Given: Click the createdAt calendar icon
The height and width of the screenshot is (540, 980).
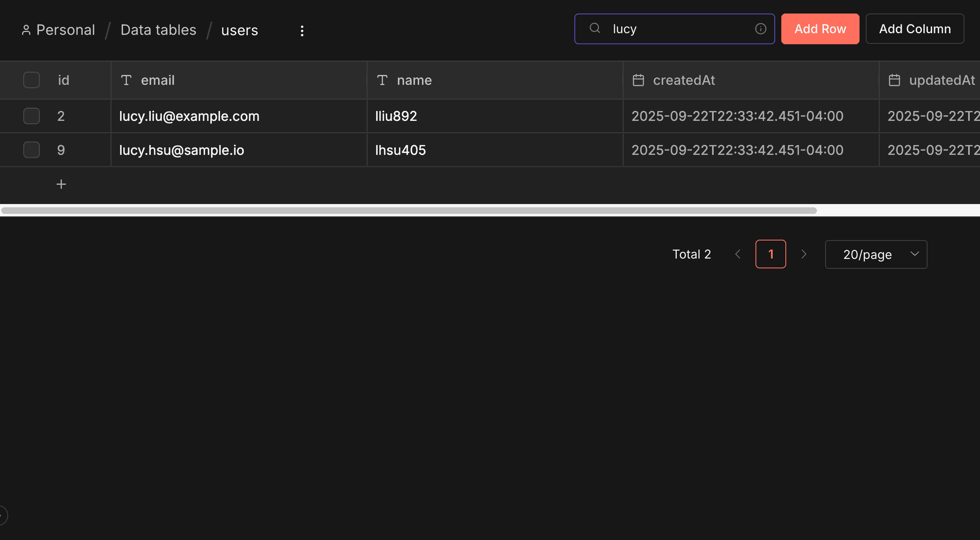Looking at the screenshot, I should pos(638,80).
